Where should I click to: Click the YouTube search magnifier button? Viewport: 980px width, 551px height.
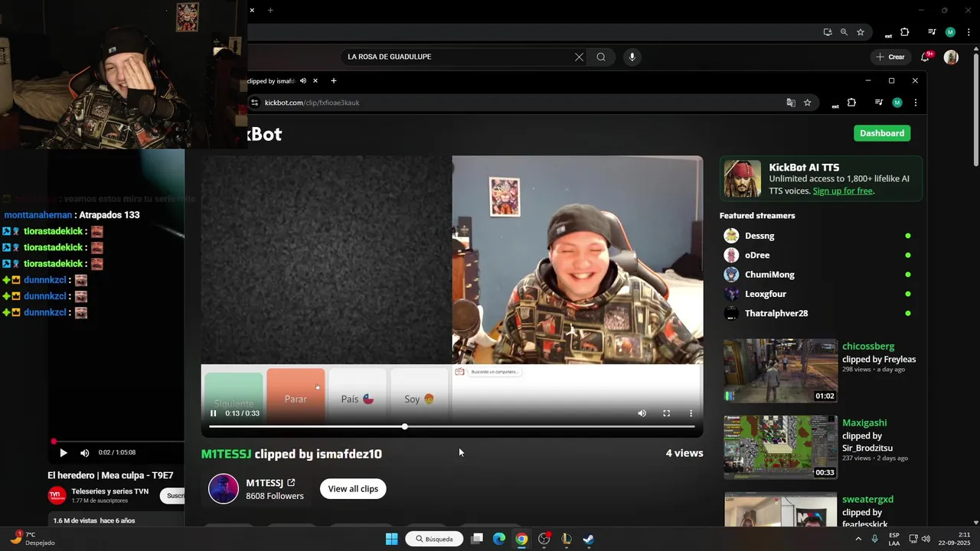[601, 57]
